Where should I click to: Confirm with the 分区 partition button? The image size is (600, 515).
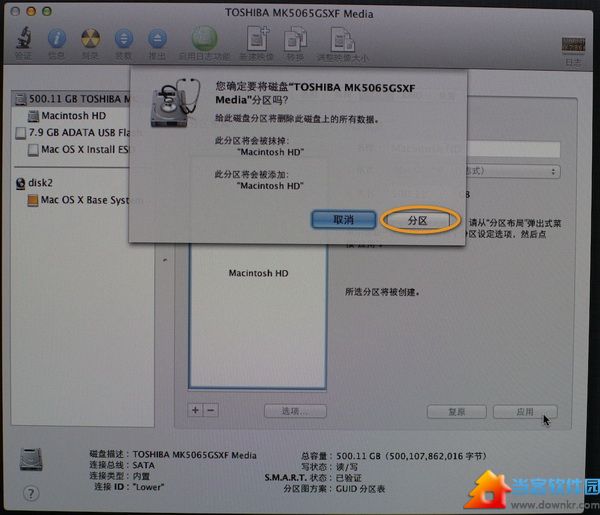pyautogui.click(x=417, y=220)
